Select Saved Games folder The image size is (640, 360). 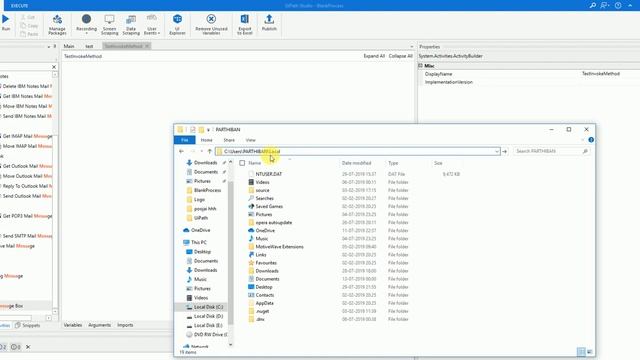tap(269, 207)
